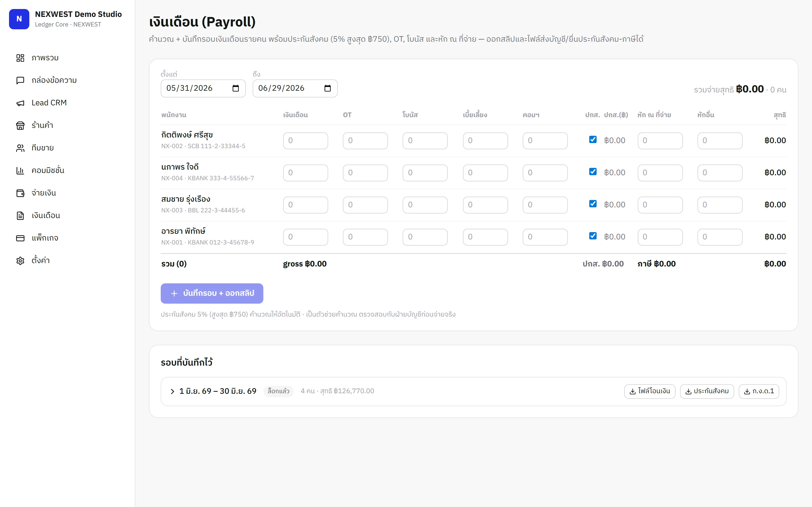Open the calendar picker for ถึง date
Viewport: 812px width, 507px height.
(328, 88)
